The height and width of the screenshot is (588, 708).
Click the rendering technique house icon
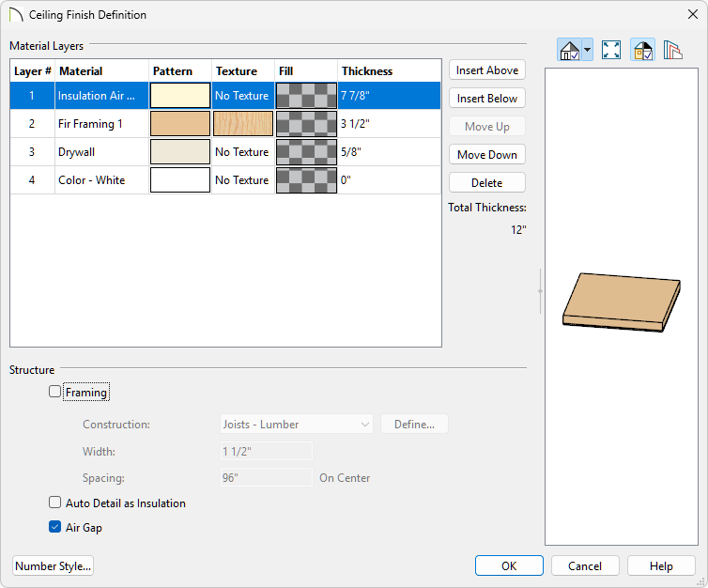tap(569, 51)
